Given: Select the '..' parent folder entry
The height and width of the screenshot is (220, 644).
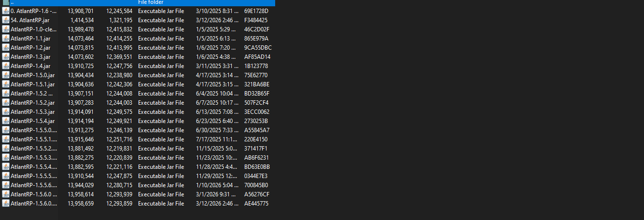Looking at the screenshot, I should pos(138,2).
